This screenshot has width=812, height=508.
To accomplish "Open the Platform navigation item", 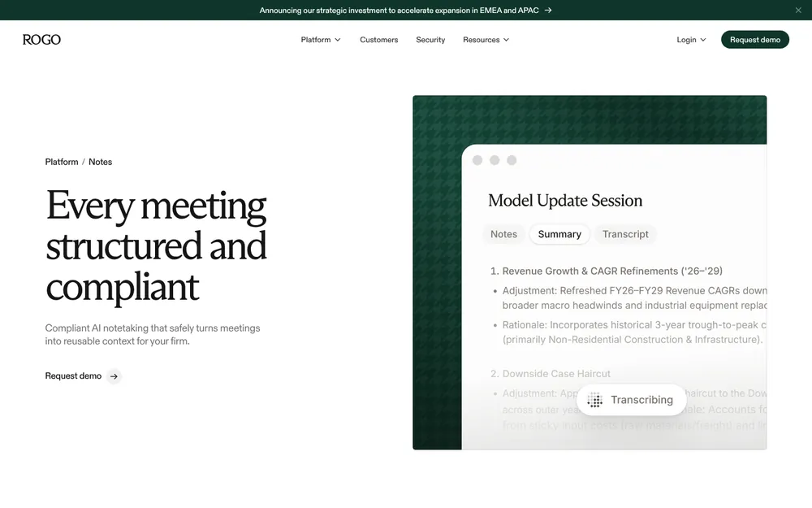I will [x=315, y=40].
